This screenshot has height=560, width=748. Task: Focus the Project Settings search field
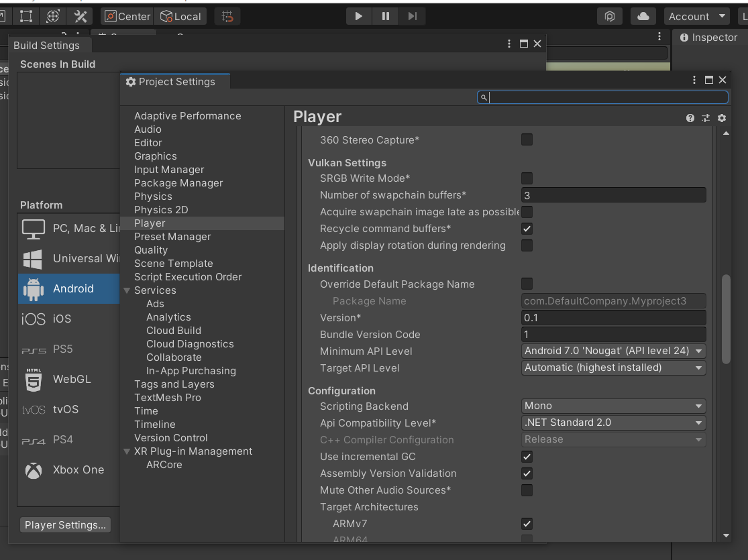pos(602,97)
